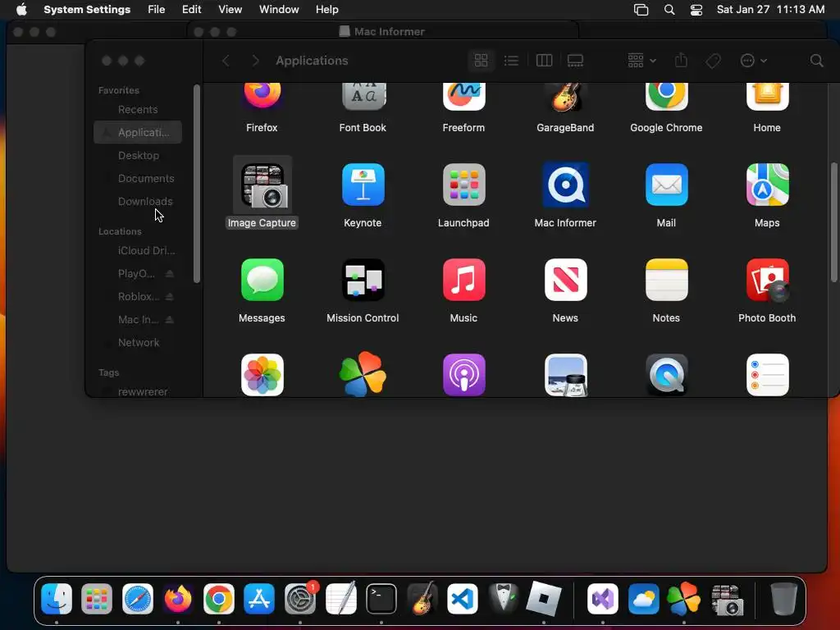The image size is (840, 630).
Task: Open Finder from the Dock
Action: [57, 598]
